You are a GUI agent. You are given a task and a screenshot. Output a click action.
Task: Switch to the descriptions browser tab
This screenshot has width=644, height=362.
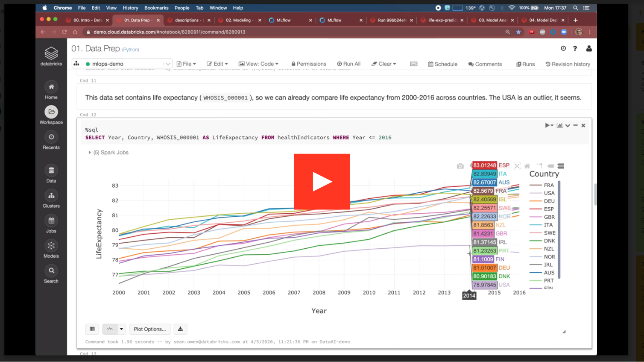189,20
